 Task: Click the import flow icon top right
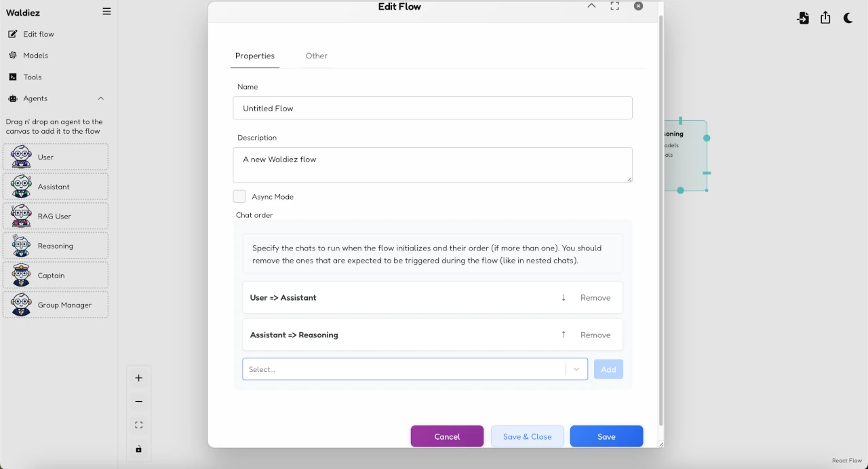point(803,18)
